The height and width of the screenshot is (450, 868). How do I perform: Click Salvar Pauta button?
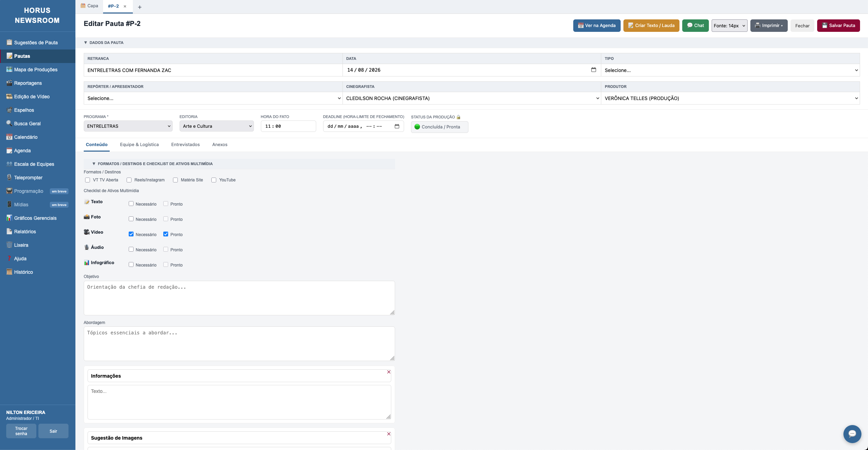(x=838, y=26)
